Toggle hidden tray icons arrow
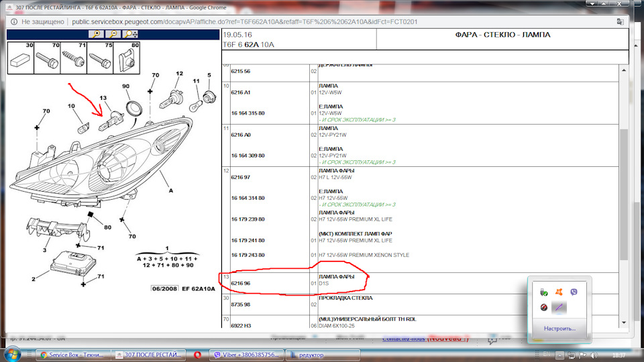 [559, 355]
